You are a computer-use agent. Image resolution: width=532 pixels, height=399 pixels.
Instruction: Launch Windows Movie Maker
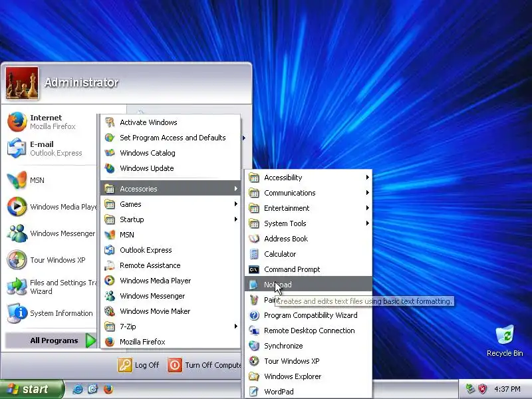click(170, 311)
